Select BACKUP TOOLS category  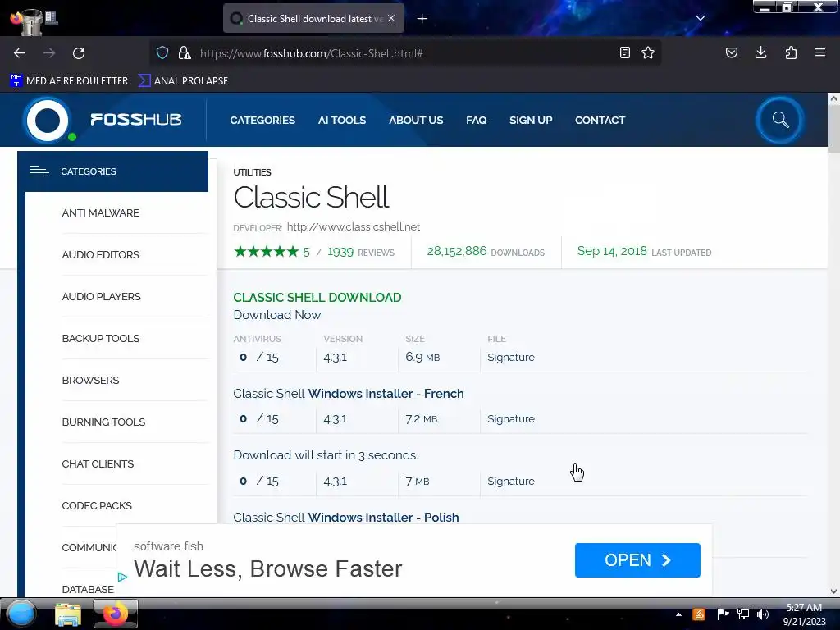[x=101, y=338]
